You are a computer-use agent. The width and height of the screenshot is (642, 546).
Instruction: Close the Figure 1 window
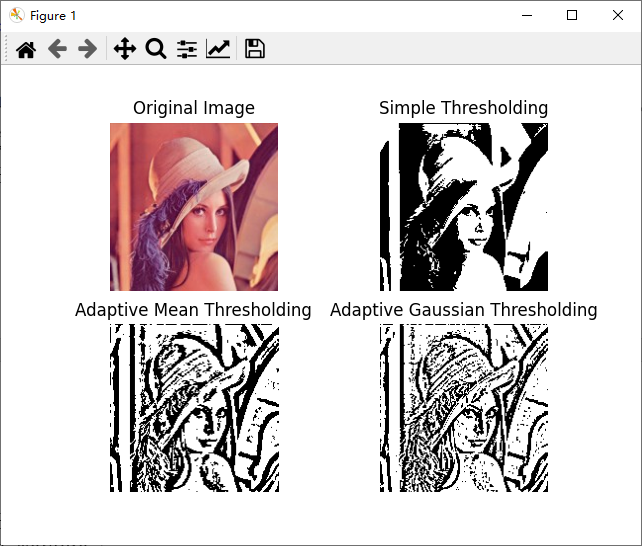(x=618, y=16)
